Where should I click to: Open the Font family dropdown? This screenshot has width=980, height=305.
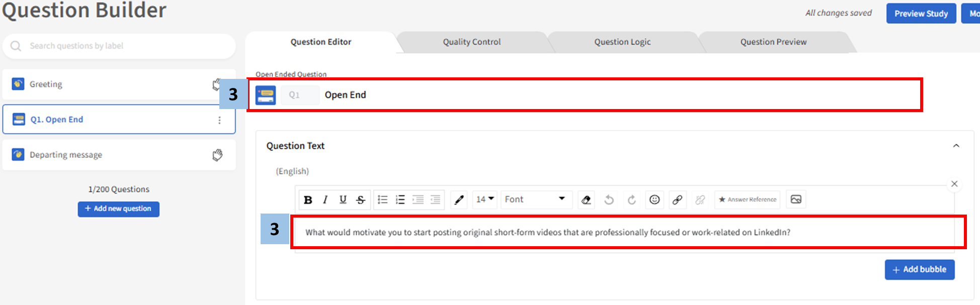click(535, 199)
